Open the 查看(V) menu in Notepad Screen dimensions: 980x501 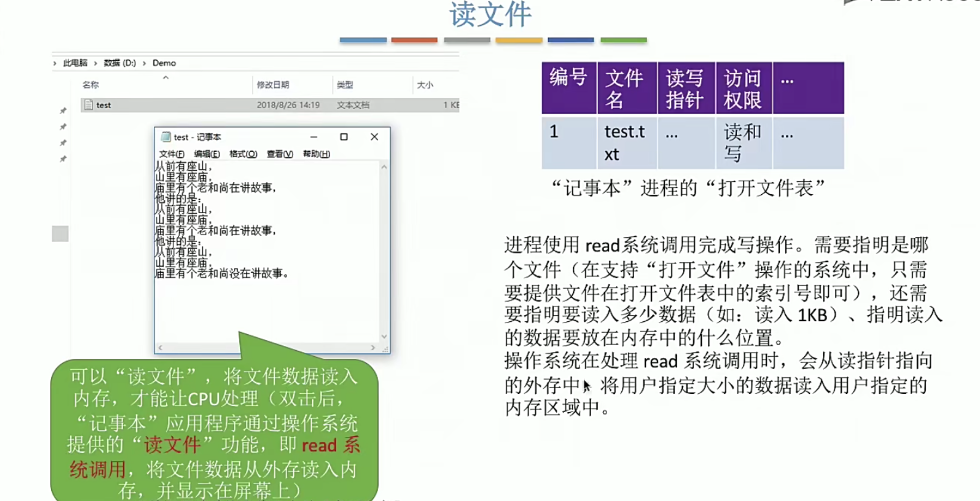click(280, 154)
